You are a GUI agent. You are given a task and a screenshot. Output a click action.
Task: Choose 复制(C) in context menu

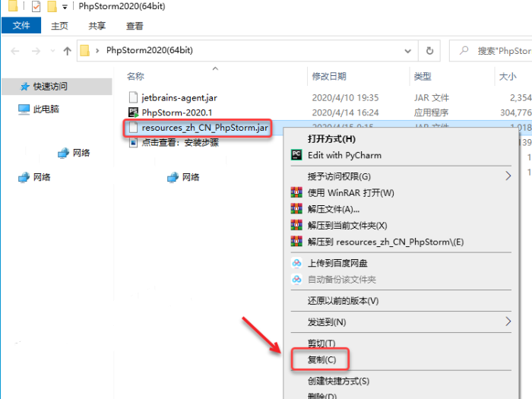[321, 359]
